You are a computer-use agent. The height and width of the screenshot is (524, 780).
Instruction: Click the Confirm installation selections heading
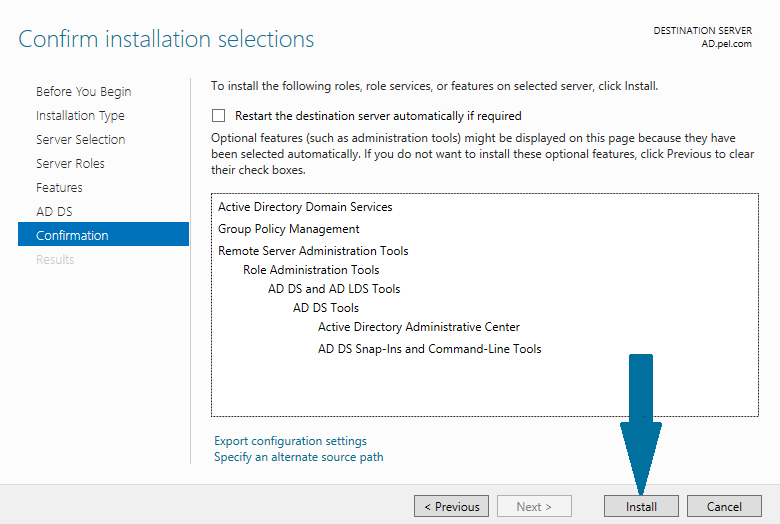point(166,39)
